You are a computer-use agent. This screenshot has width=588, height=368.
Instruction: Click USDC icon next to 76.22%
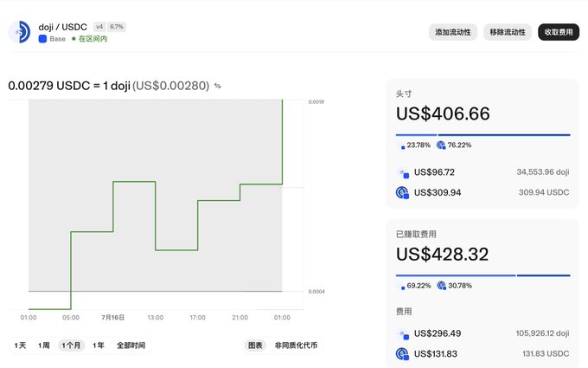[x=441, y=145]
